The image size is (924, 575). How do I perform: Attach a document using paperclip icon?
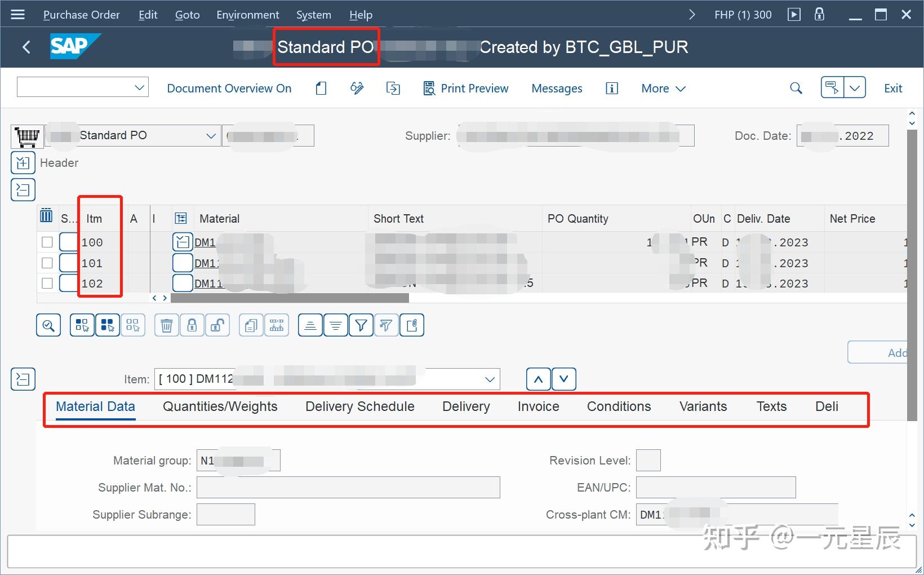(x=412, y=325)
